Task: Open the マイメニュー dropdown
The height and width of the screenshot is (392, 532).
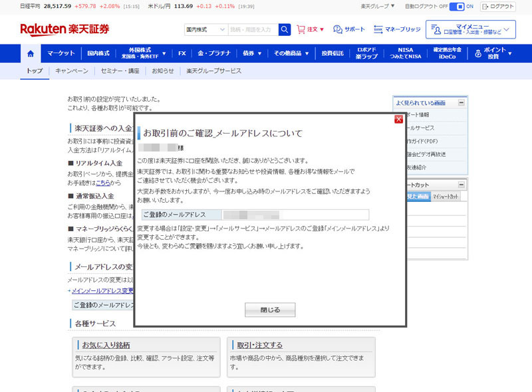Action: [471, 30]
